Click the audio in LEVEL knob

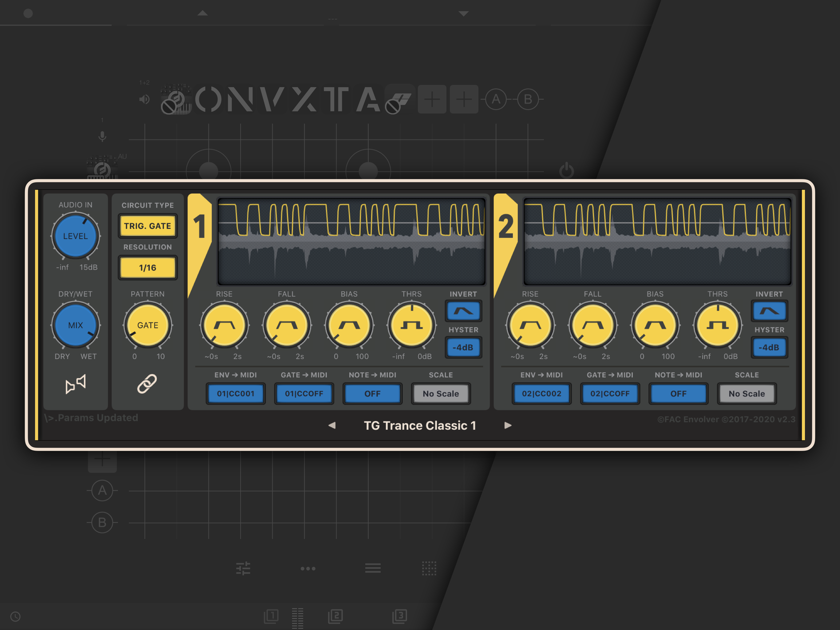(x=76, y=236)
